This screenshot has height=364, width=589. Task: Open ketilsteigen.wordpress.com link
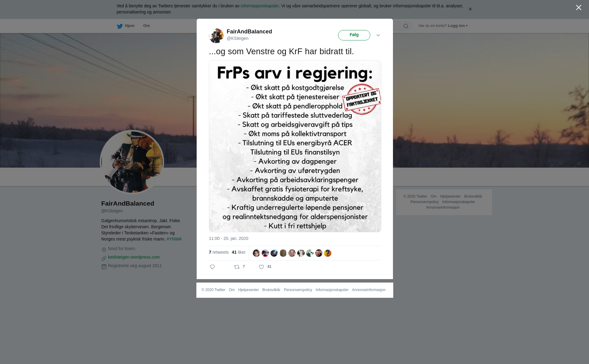tap(134, 257)
